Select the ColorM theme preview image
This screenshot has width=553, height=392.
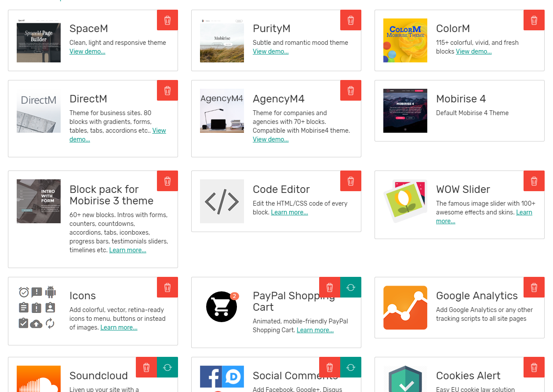pos(405,40)
